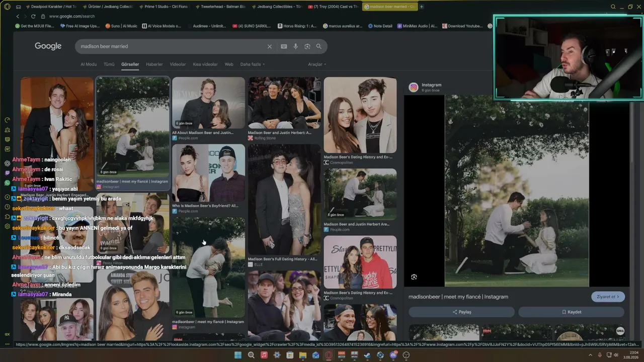Reload the current page

point(33,16)
